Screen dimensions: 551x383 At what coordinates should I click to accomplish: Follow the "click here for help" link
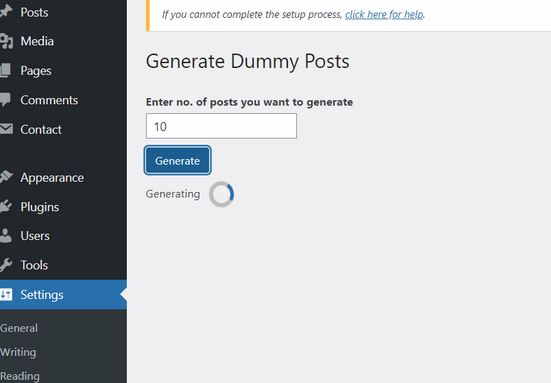(384, 14)
